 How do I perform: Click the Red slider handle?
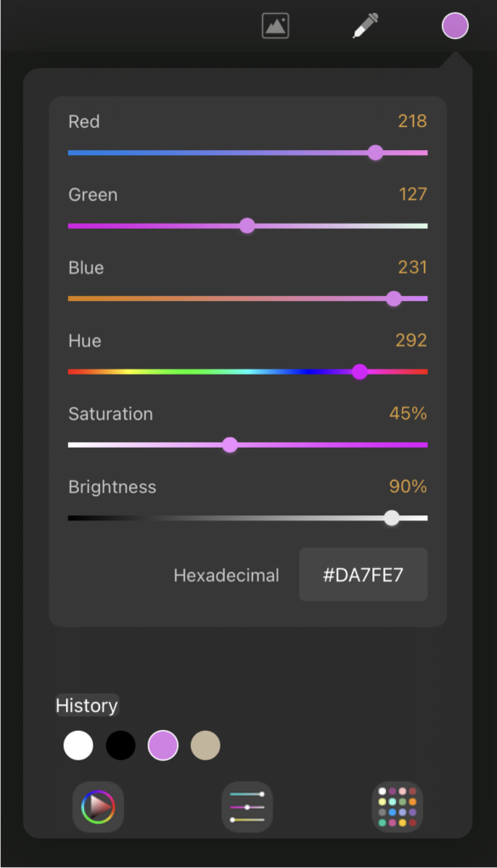click(376, 153)
